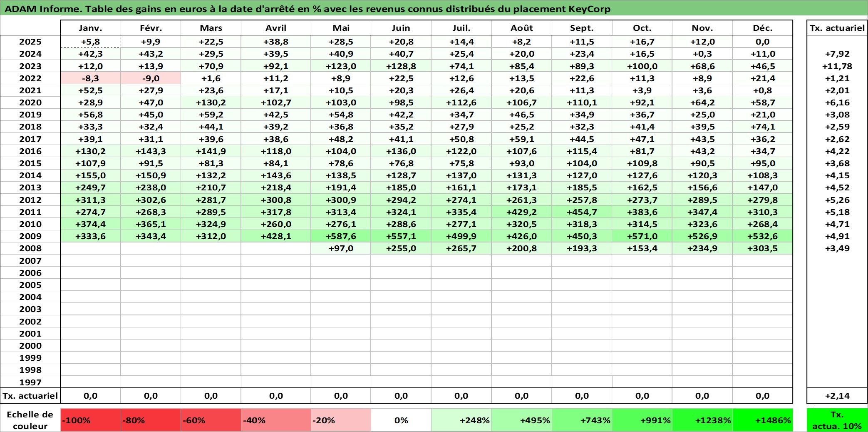Select the +123,0 cell in 2023

(341, 66)
